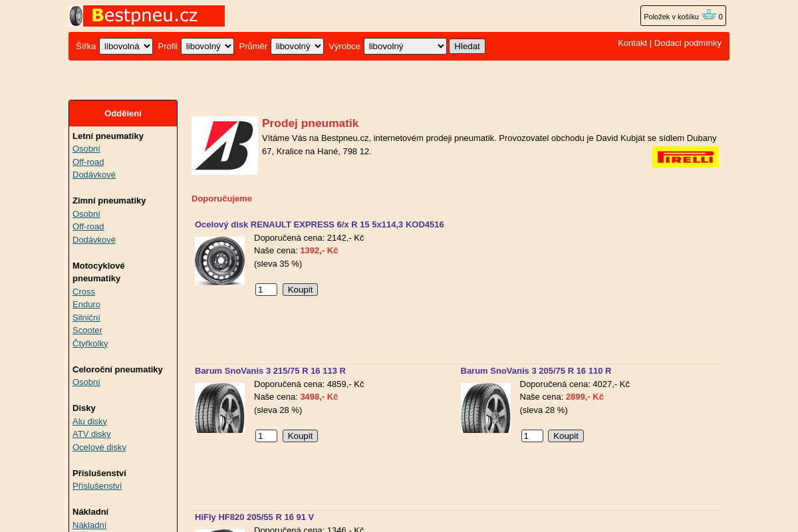Image resolution: width=798 pixels, height=532 pixels.
Task: Open Dodávkové under Zimní pneumatiky
Action: 94,239
